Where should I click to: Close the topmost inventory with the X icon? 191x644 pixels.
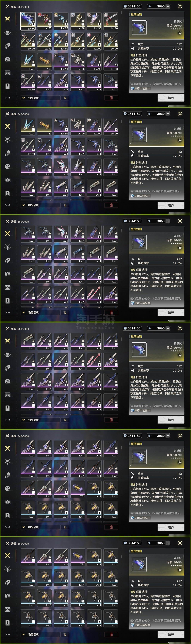click(x=180, y=6)
